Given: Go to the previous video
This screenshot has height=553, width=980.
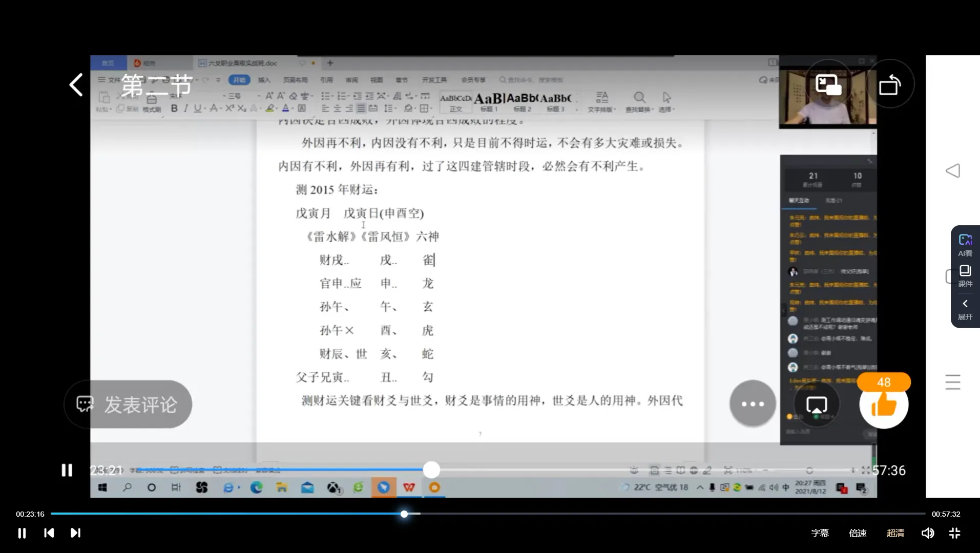Looking at the screenshot, I should [x=49, y=533].
